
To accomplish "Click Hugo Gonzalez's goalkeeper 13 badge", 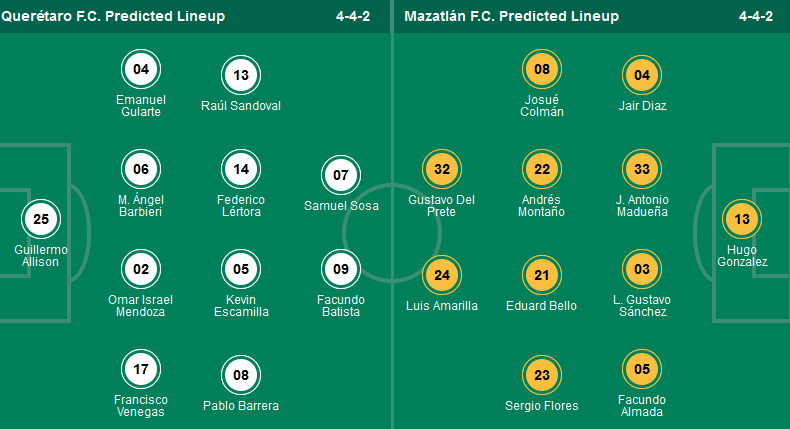I will coord(742,219).
